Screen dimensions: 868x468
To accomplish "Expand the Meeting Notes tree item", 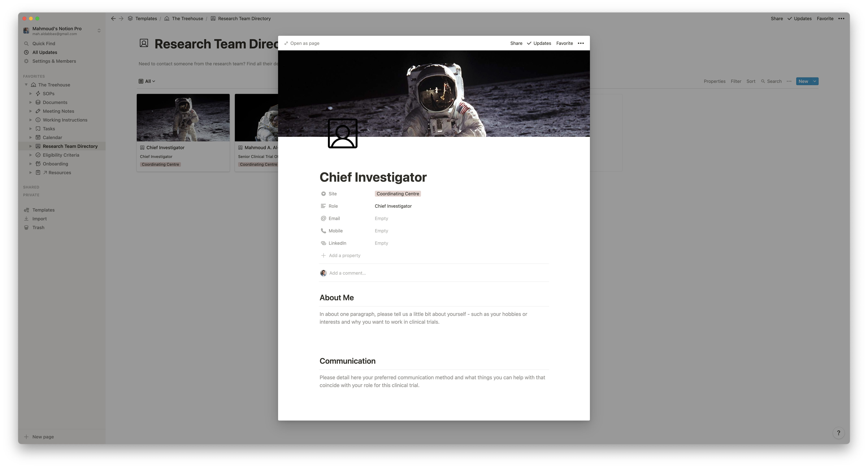I will click(x=31, y=111).
